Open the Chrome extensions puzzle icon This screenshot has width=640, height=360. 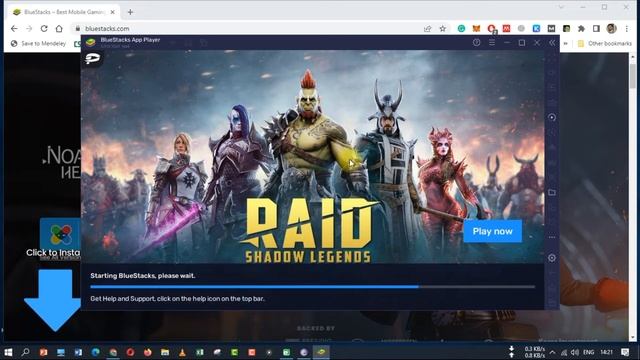point(581,29)
